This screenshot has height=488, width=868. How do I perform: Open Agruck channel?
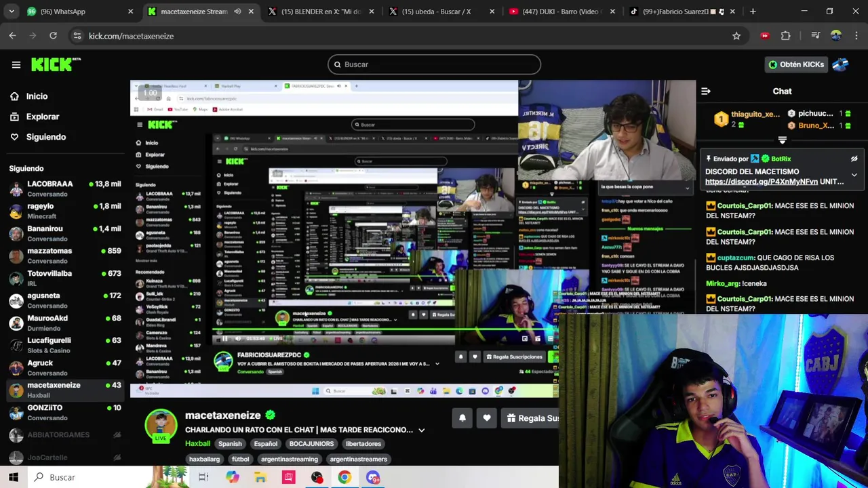pyautogui.click(x=65, y=367)
